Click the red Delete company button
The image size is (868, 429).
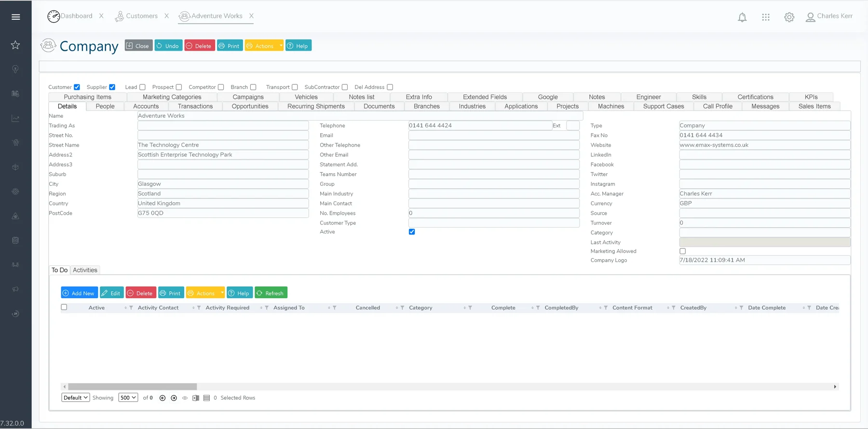[x=200, y=46]
